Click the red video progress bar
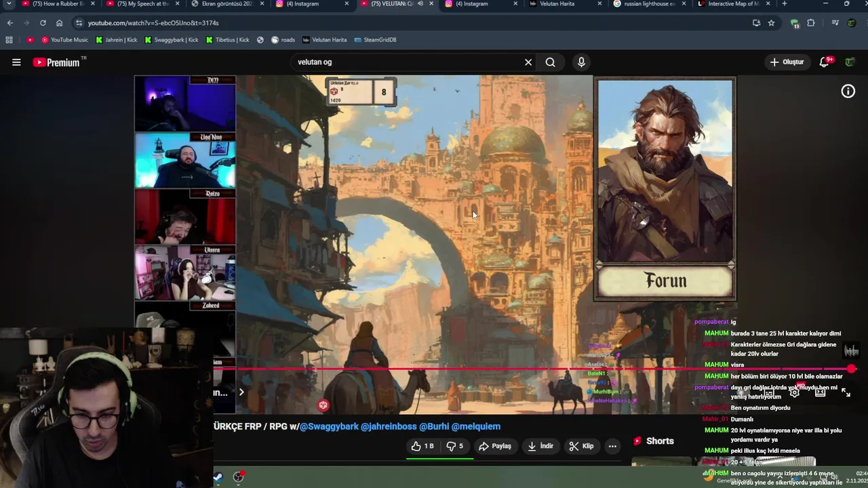 point(532,369)
